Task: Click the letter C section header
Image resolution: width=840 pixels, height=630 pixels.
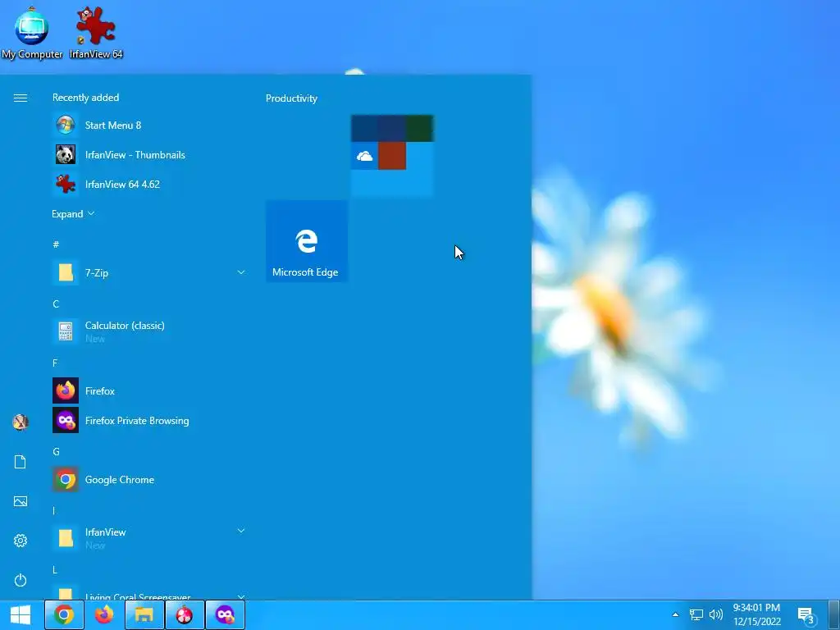Action: pyautogui.click(x=56, y=304)
